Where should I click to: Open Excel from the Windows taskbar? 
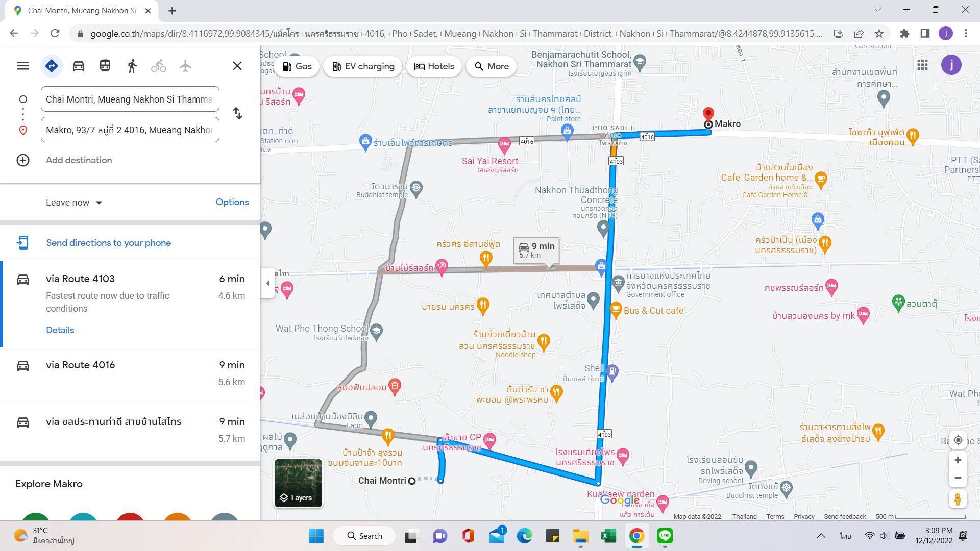608,536
